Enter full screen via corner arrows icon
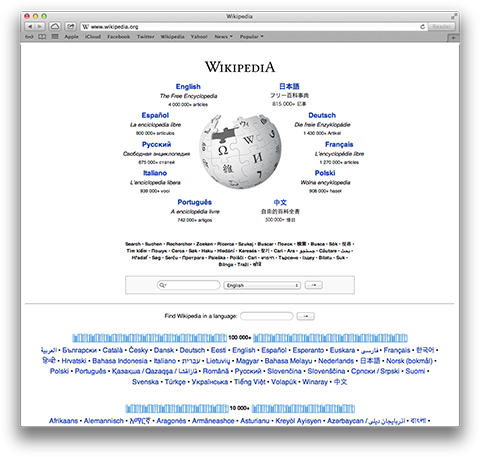This screenshot has width=480, height=457. [x=454, y=16]
